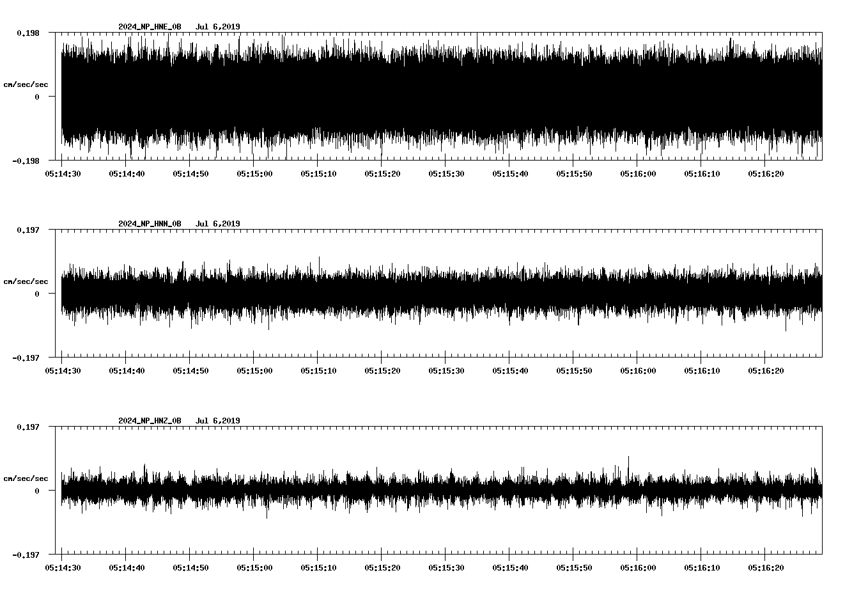Click 05:15:00 tick label under HNE plot

click(254, 173)
